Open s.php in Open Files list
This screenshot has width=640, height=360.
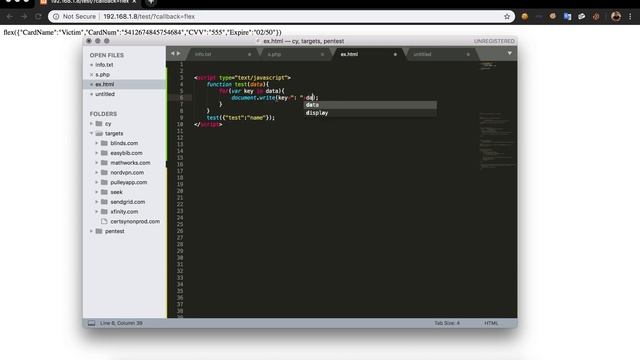102,75
